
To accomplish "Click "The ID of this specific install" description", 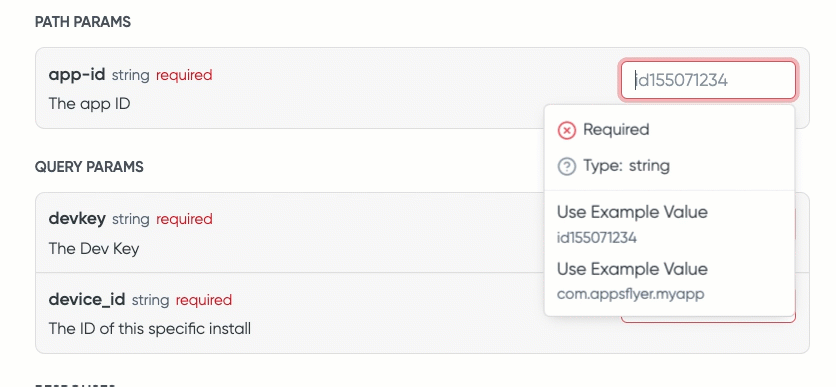I will click(x=150, y=328).
